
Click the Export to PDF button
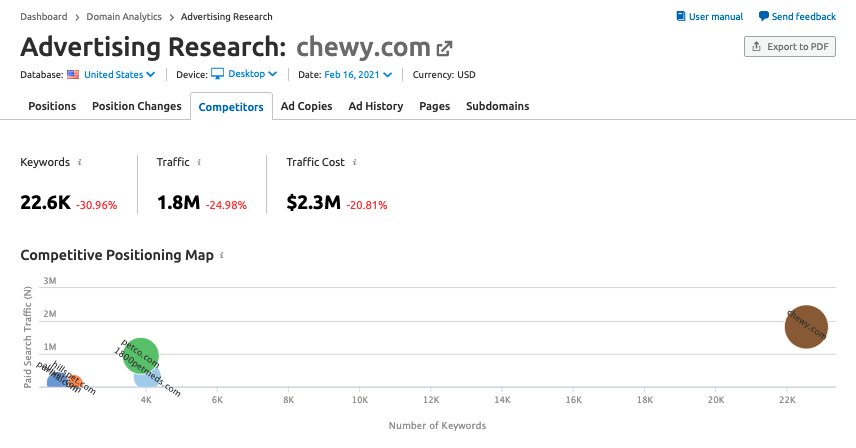tap(789, 46)
